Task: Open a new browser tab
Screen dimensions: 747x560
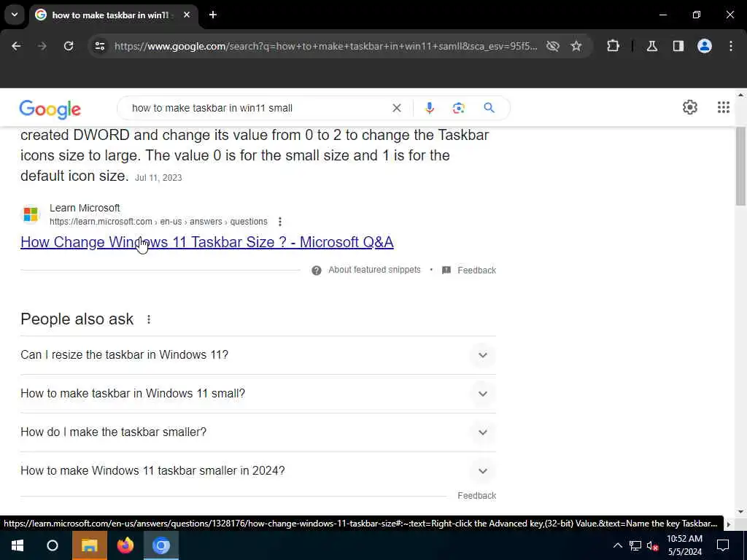Action: (213, 15)
